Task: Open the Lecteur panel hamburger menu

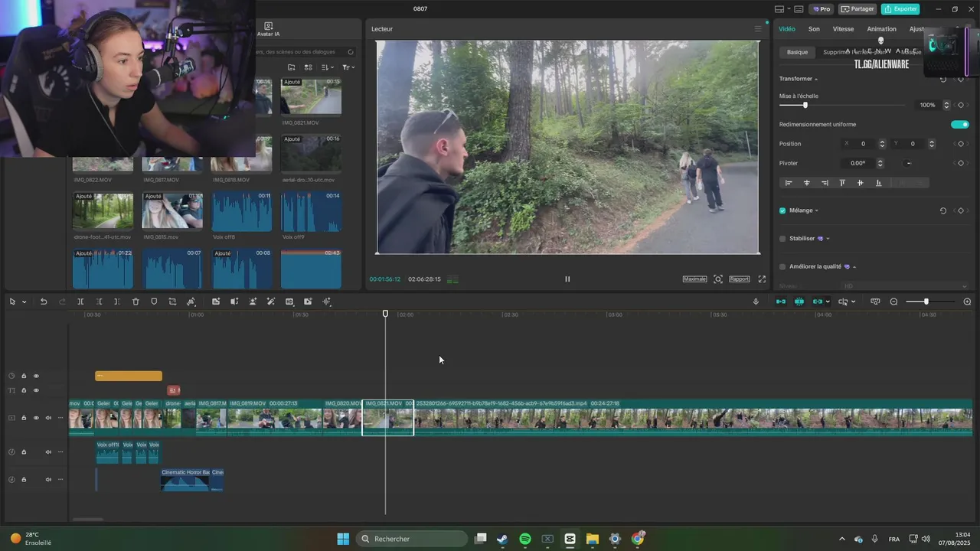Action: point(758,29)
